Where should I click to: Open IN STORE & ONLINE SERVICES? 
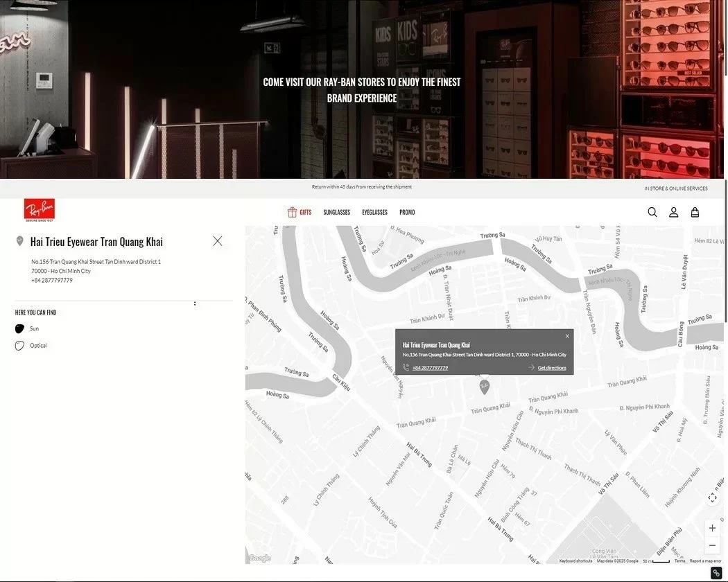(675, 188)
